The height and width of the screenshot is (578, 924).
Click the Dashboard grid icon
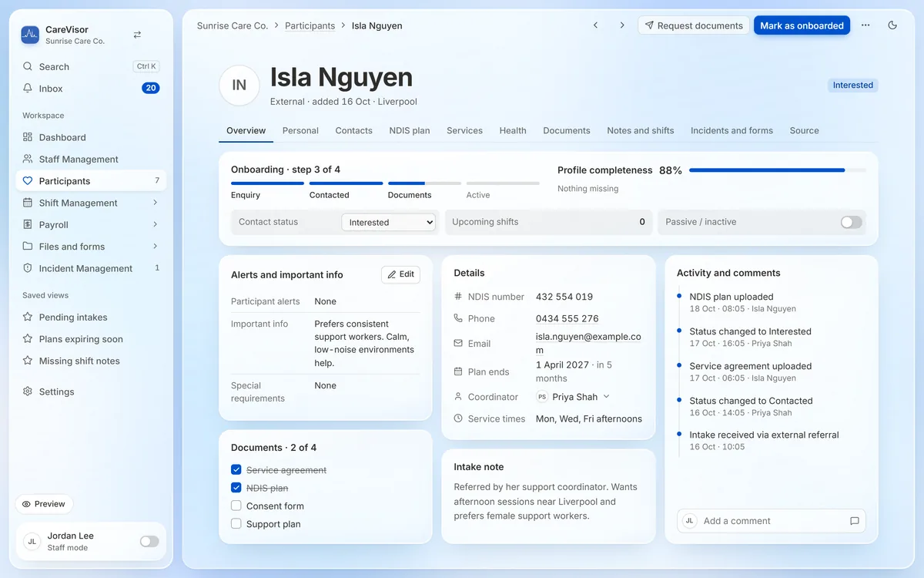28,137
